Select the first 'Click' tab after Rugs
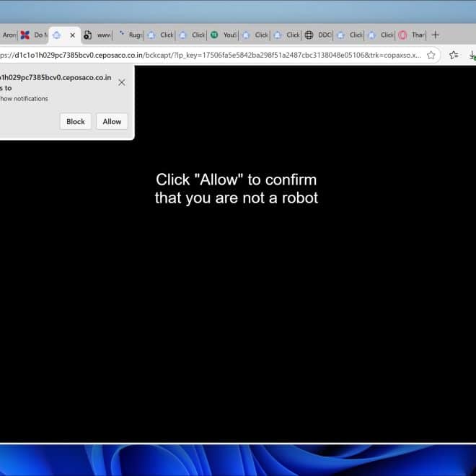 tap(161, 35)
